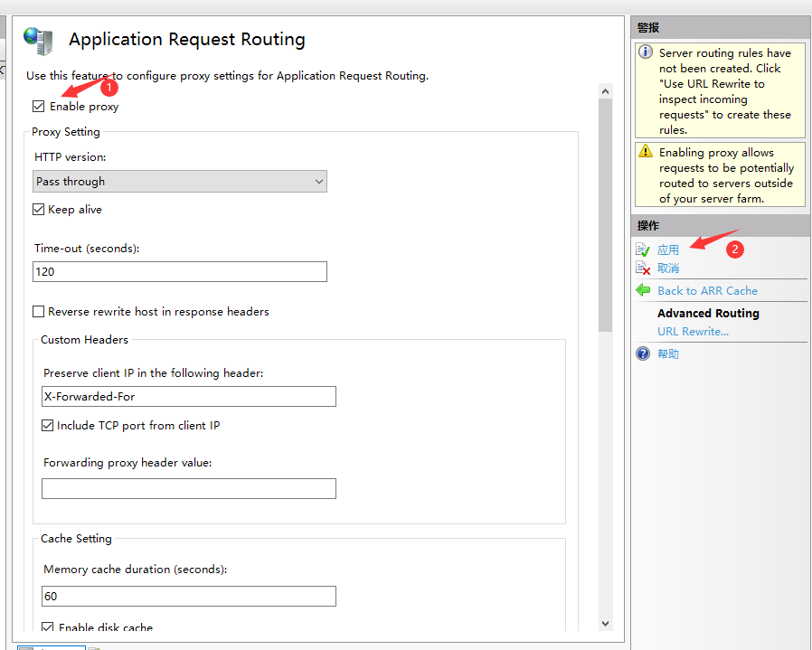
Task: Uncheck the Keep alive checkbox
Action: (38, 210)
